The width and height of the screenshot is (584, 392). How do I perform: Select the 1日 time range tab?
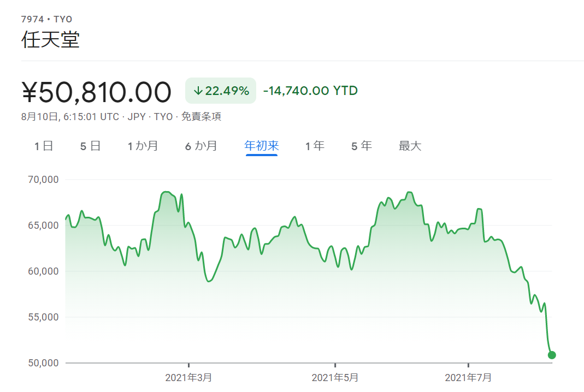(x=44, y=146)
